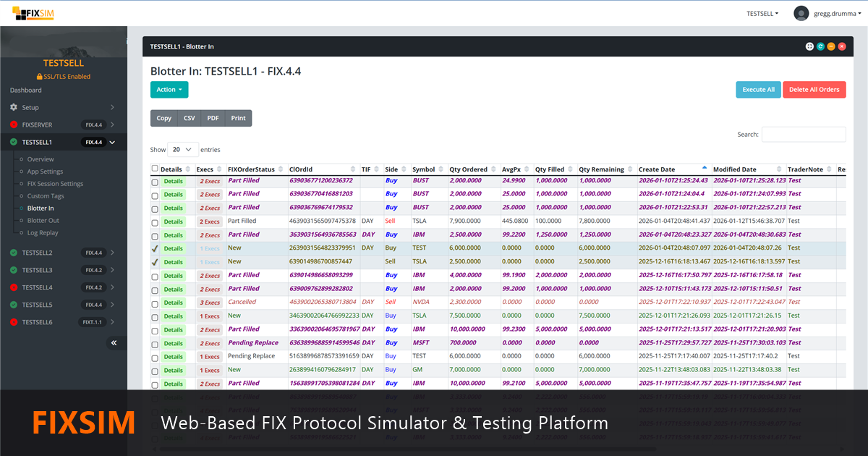Open Custom Tags under TESTSELL1

click(46, 196)
